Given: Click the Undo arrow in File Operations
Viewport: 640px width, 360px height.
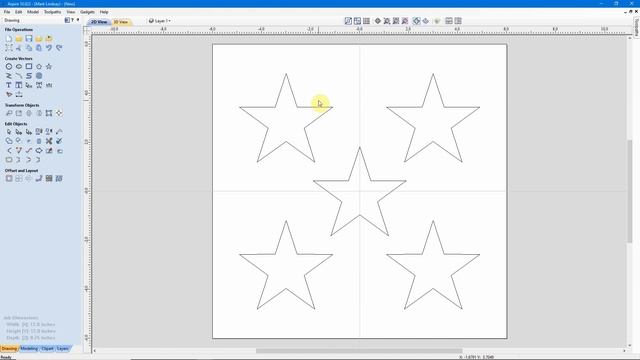Looking at the screenshot, I should pos(49,48).
